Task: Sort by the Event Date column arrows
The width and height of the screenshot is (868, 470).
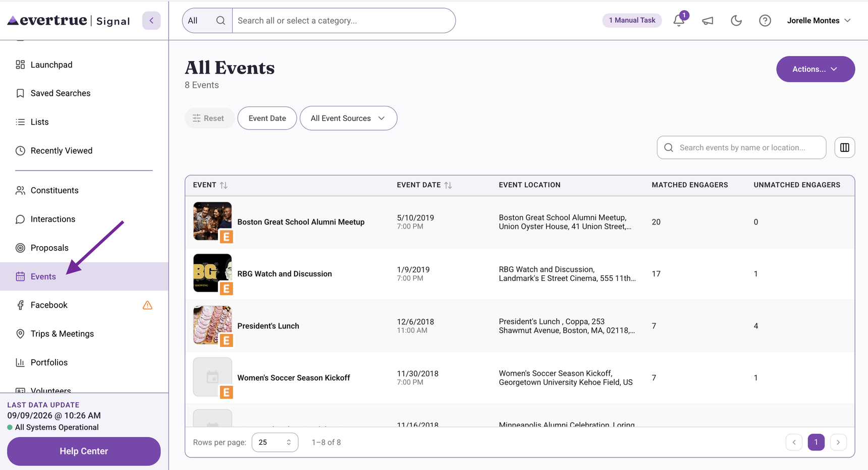Action: 448,185
